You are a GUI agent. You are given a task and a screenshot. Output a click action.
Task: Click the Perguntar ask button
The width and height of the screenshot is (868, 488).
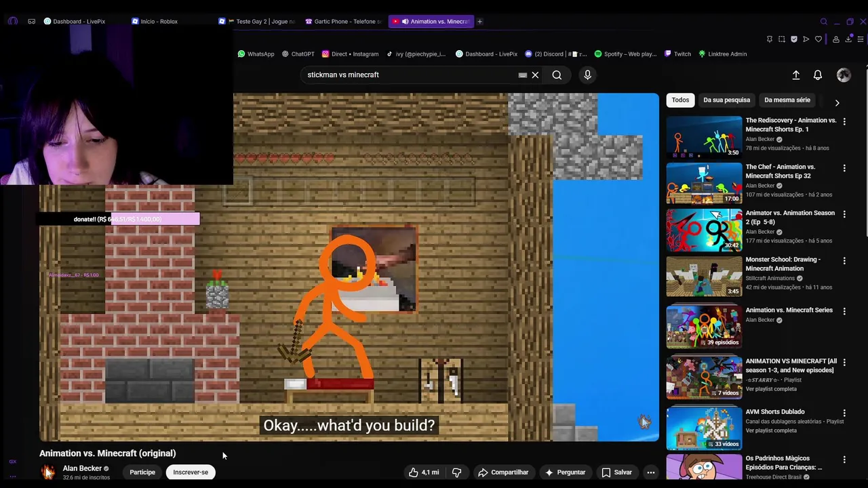click(x=565, y=472)
